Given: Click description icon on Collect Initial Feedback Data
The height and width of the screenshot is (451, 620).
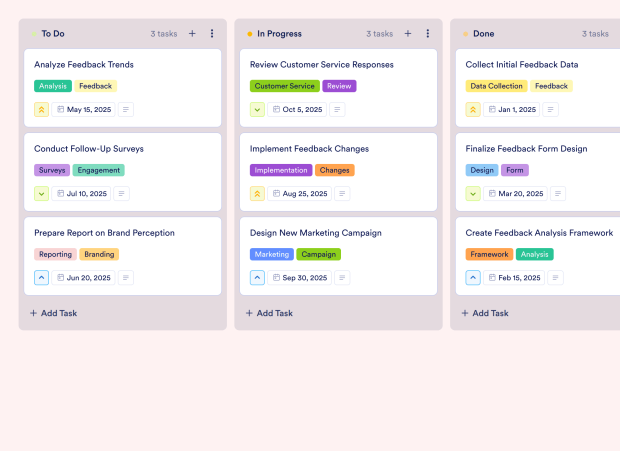Looking at the screenshot, I should point(550,109).
